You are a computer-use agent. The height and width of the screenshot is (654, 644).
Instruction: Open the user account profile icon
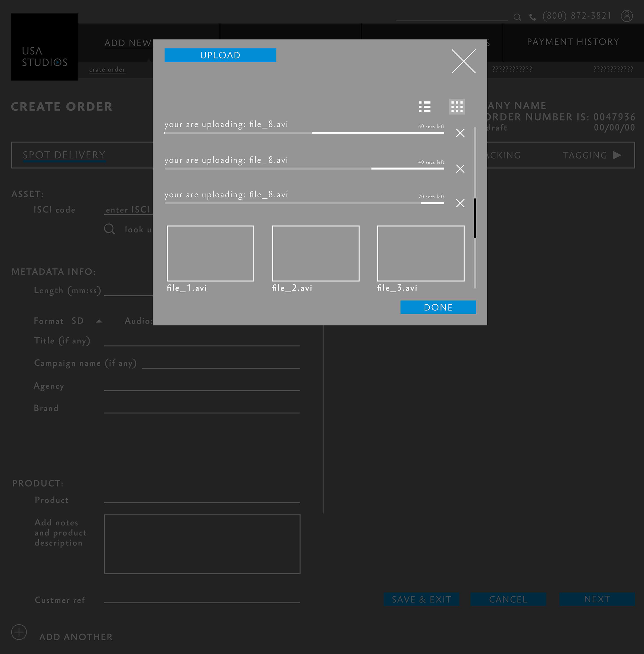coord(627,16)
